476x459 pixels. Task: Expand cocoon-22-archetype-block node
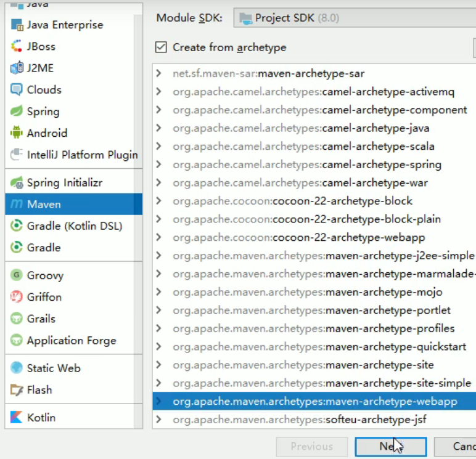[x=158, y=201]
